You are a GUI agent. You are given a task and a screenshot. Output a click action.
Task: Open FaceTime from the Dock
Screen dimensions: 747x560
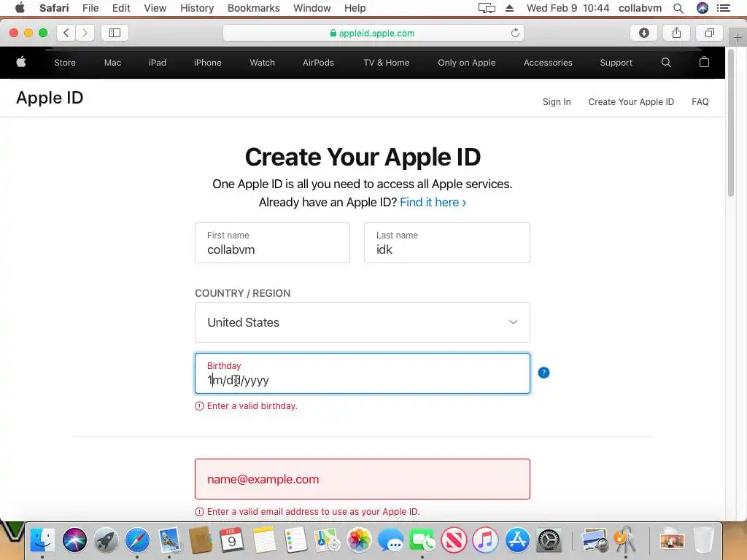(x=422, y=540)
